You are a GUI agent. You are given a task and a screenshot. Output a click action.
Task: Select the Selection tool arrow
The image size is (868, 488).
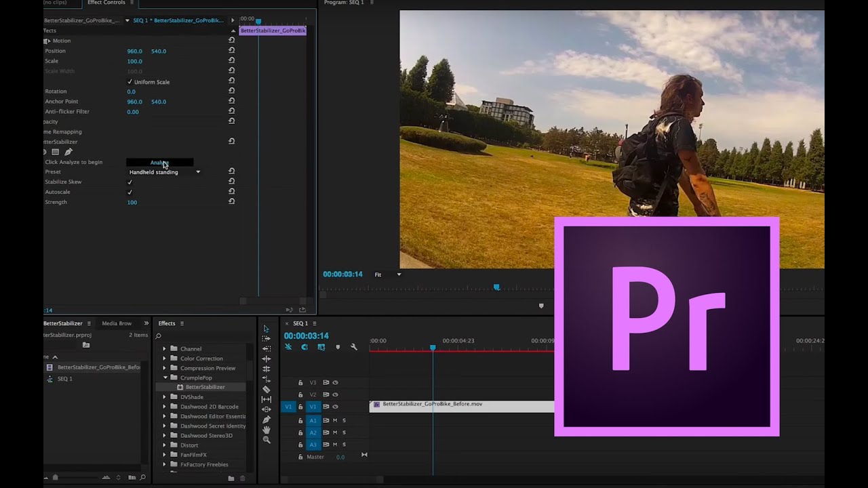click(x=266, y=329)
